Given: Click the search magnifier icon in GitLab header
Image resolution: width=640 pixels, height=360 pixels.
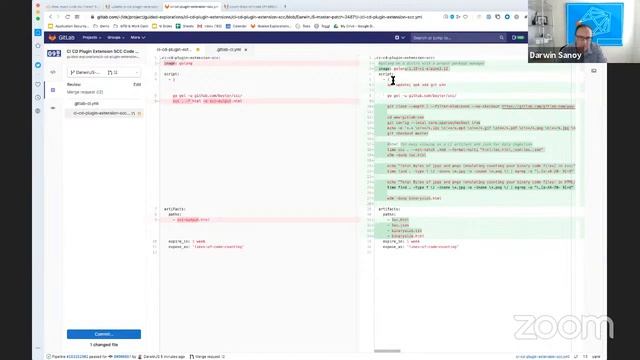Looking at the screenshot, I should tap(501, 38).
